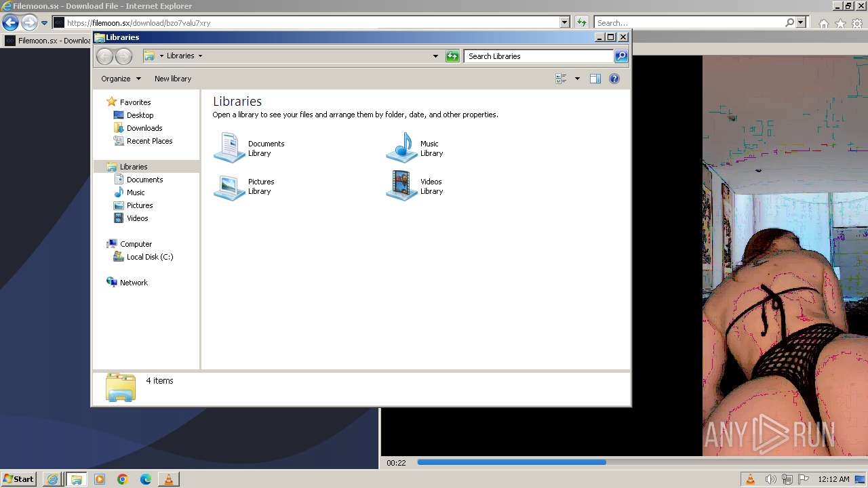Click the IE address bar URL
The image size is (868, 488).
point(139,23)
